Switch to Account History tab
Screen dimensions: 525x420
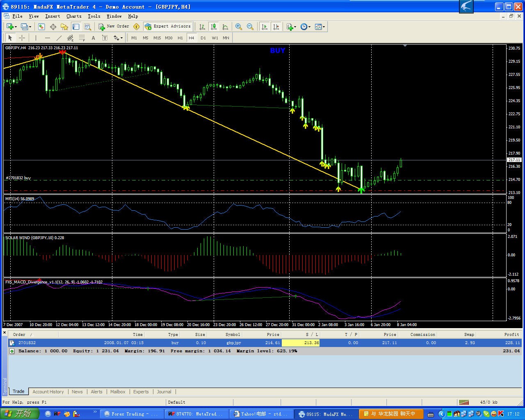click(48, 392)
